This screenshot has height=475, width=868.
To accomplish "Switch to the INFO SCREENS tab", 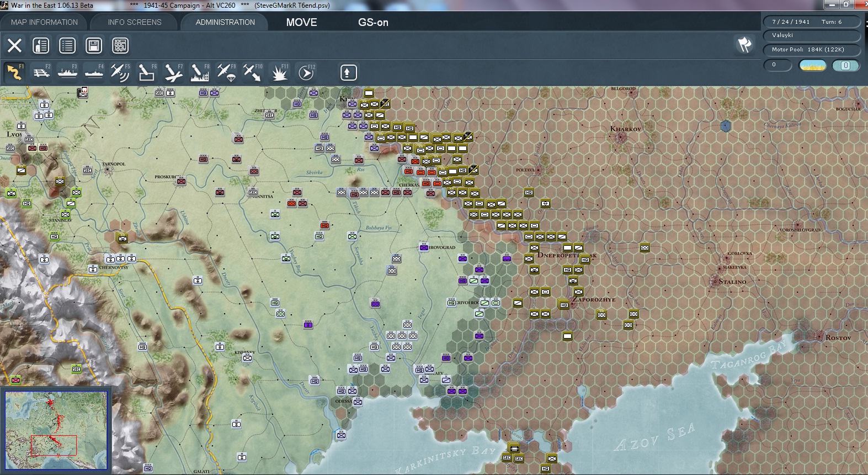I will 135,22.
